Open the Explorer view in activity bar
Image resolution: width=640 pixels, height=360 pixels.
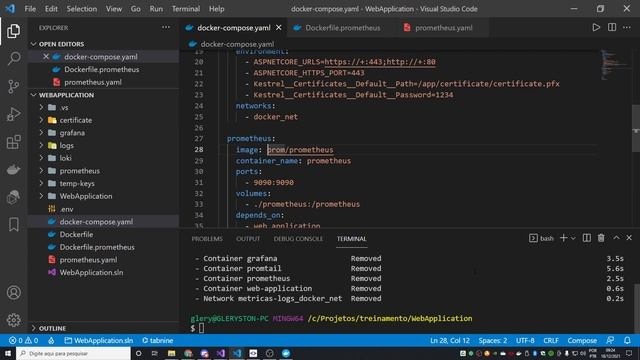pos(13,31)
